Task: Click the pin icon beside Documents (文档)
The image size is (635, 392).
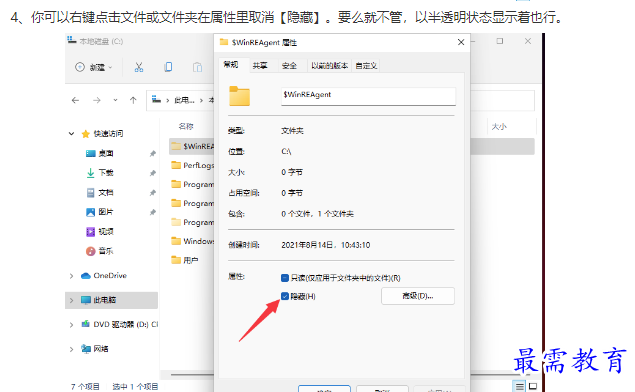Action: [153, 192]
